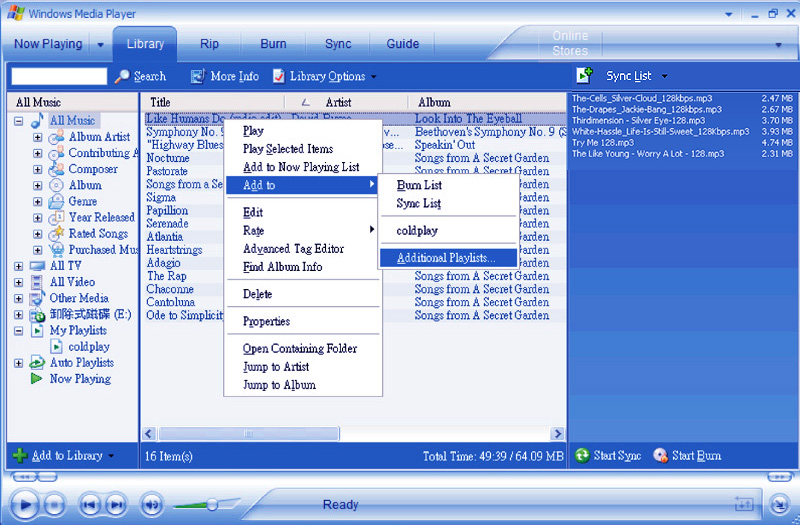800x525 pixels.
Task: Mute the sound with the speaker button
Action: [x=152, y=505]
